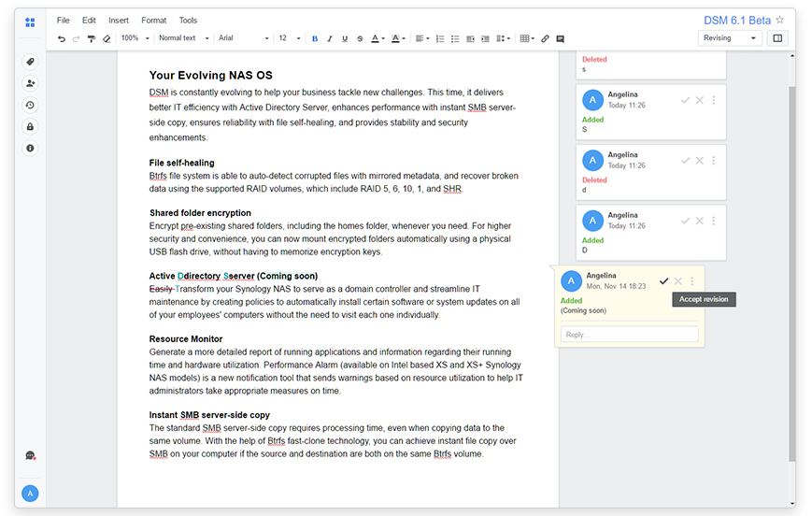Toggle underline formatting
812x516 pixels.
345,38
